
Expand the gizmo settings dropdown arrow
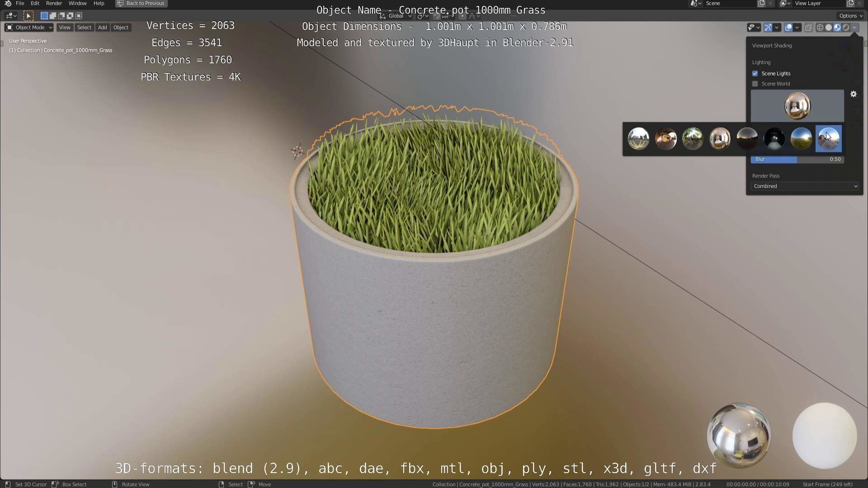[x=777, y=28]
